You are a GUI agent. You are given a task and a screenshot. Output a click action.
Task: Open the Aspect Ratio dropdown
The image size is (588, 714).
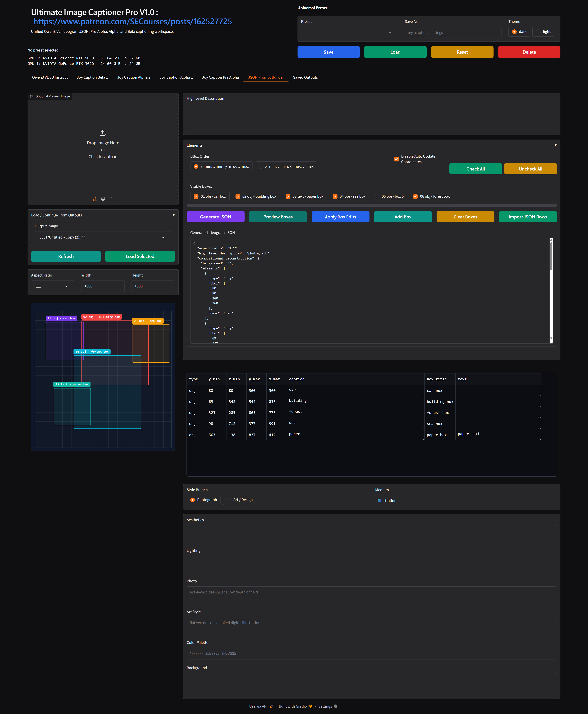(x=53, y=286)
